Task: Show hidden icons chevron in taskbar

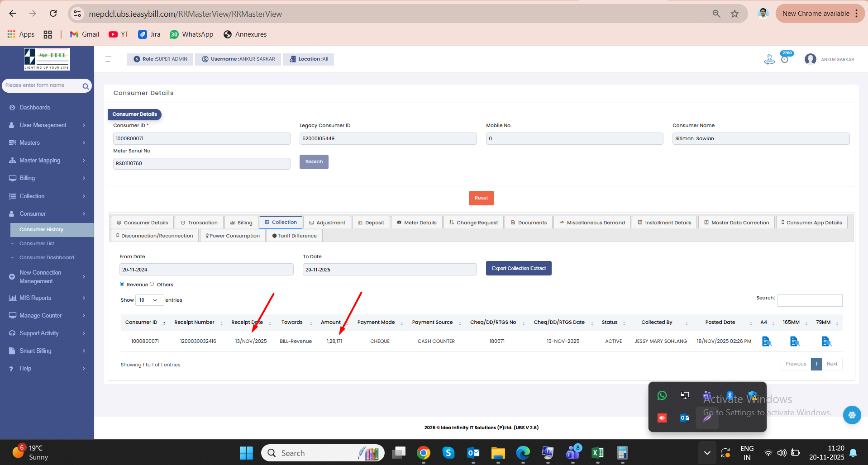Action: pos(707,453)
